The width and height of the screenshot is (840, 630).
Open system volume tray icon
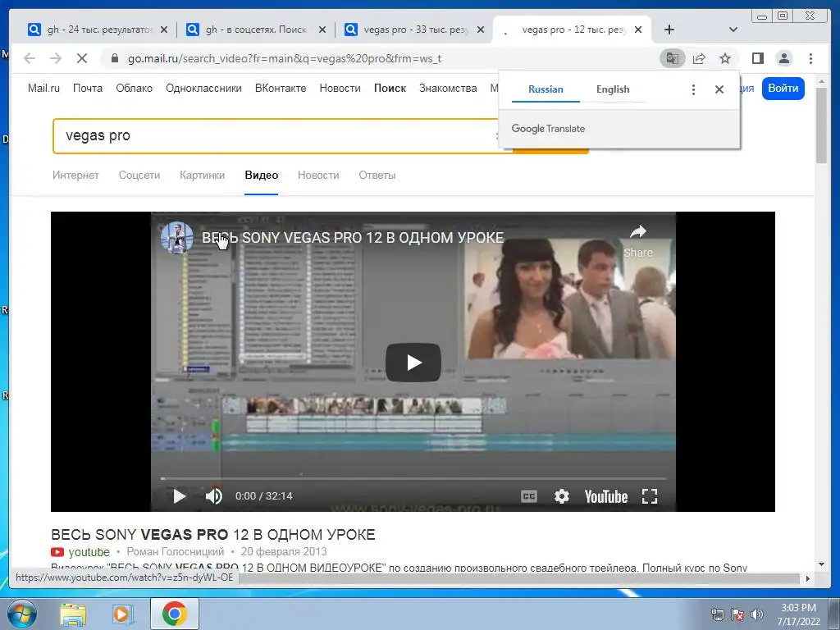[756, 614]
